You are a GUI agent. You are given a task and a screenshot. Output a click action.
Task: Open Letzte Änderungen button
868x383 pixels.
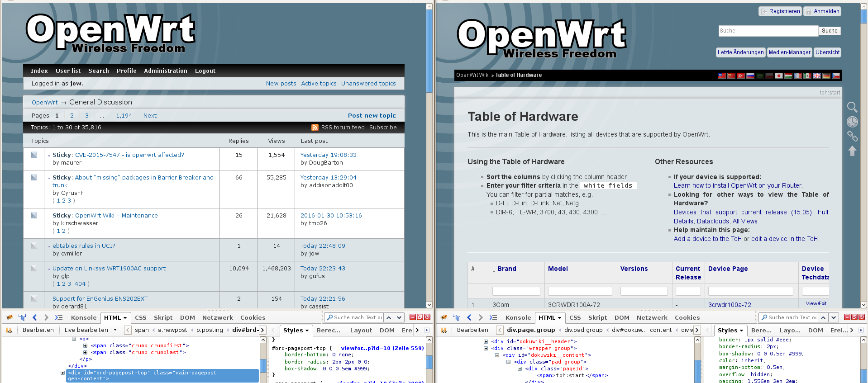coord(740,52)
